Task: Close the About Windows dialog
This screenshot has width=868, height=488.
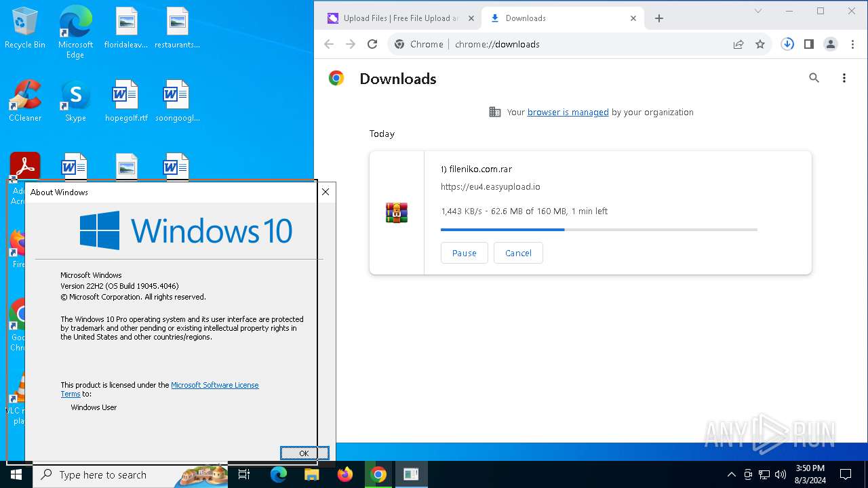Action: pos(325,192)
